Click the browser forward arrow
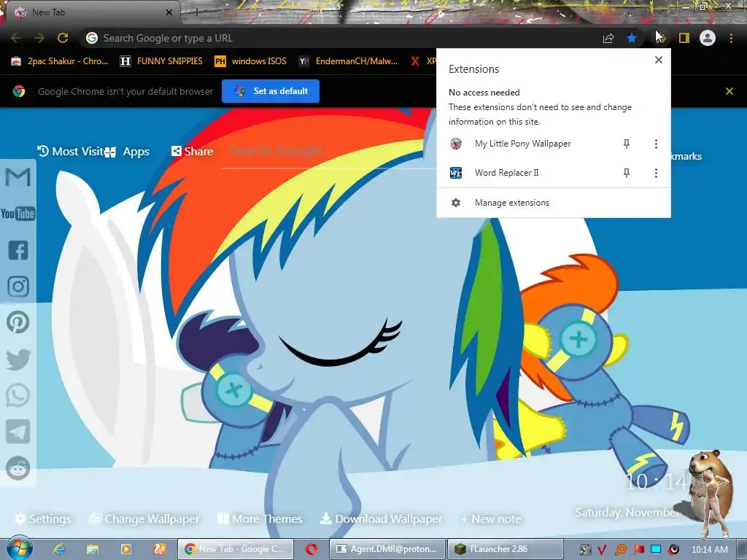The image size is (747, 560). click(x=39, y=38)
